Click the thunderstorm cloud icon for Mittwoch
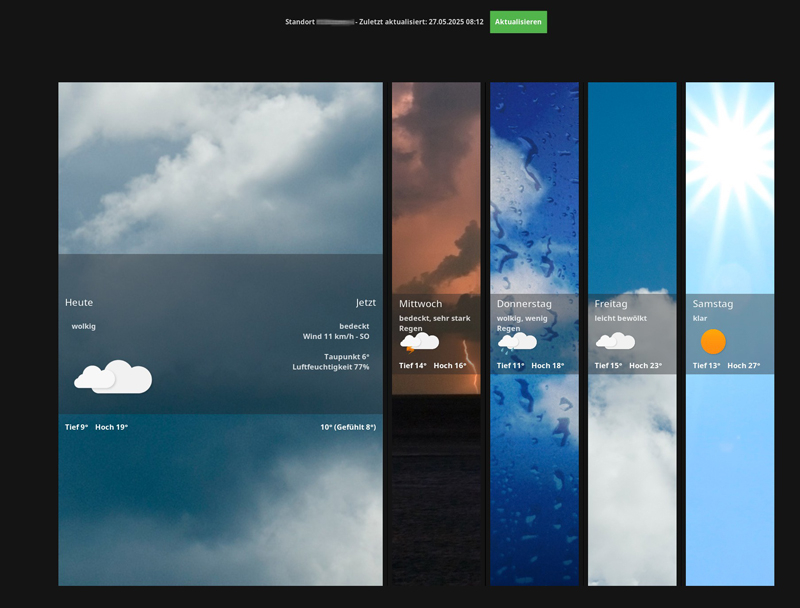Screen dimensions: 800x608 tap(419, 343)
